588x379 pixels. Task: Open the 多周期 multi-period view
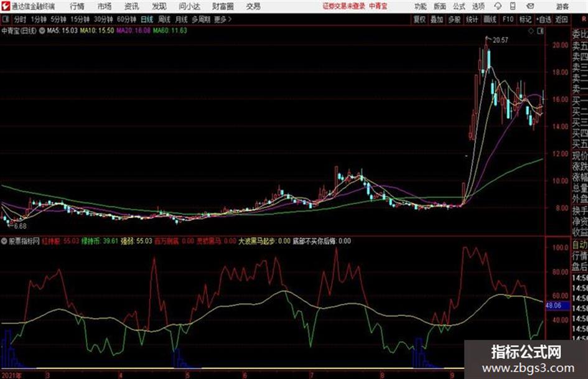pyautogui.click(x=201, y=19)
